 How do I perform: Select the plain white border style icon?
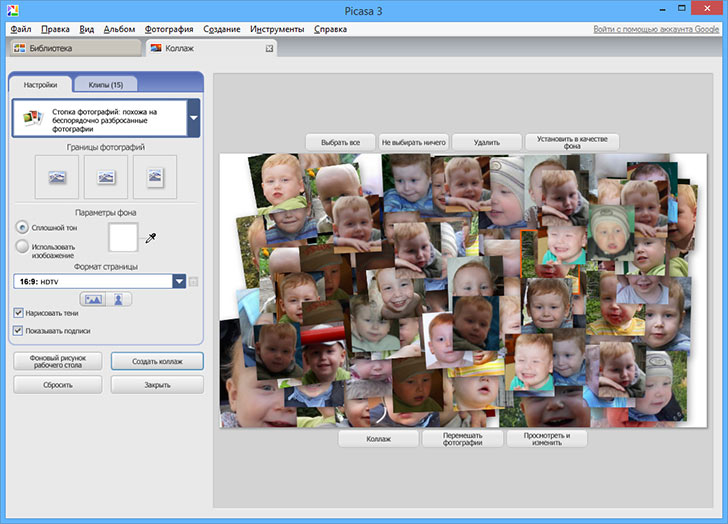pyautogui.click(x=106, y=177)
